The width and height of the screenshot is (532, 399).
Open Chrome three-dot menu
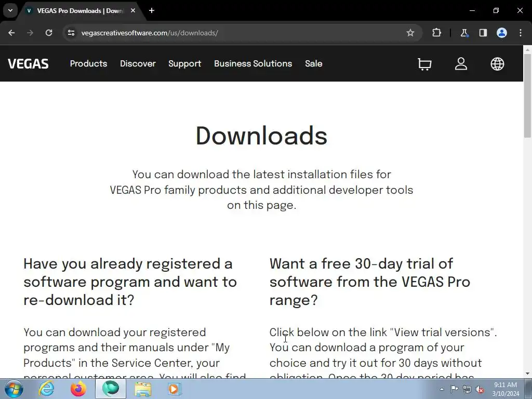coord(521,33)
